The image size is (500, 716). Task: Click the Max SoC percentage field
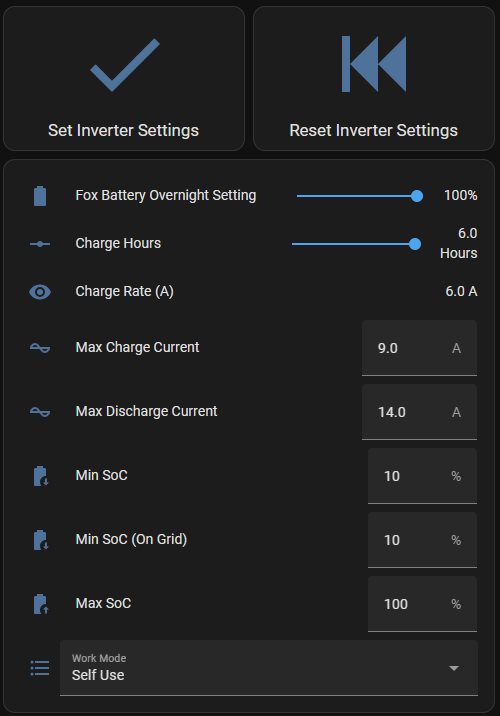click(x=422, y=604)
